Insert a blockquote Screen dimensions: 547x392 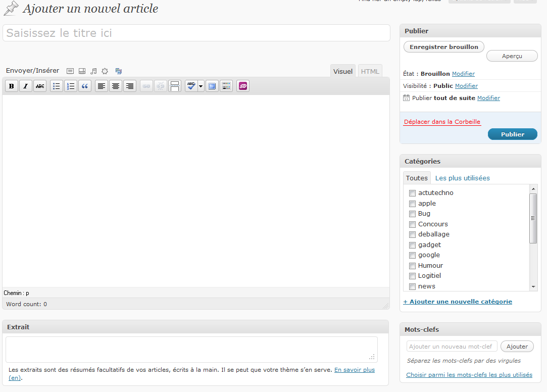[85, 86]
